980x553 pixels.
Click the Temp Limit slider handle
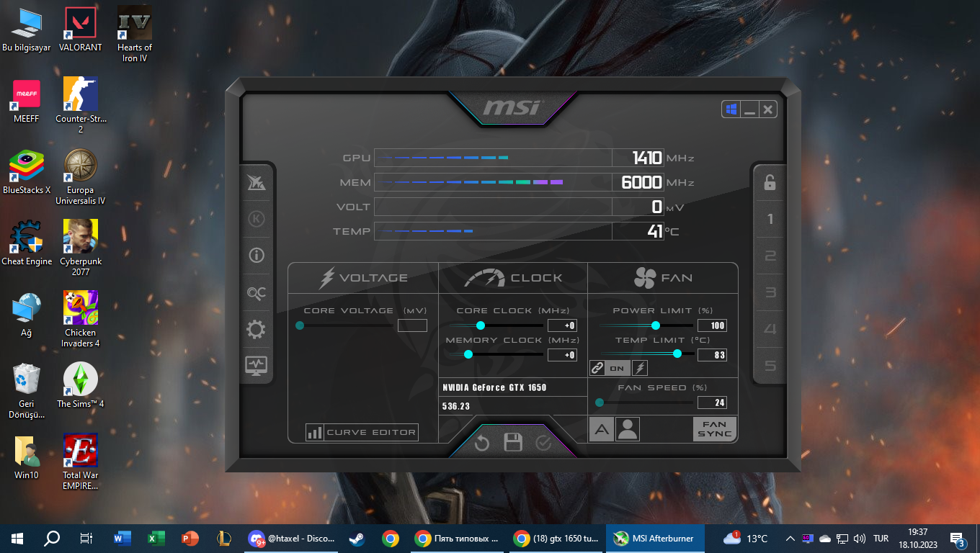click(x=677, y=354)
